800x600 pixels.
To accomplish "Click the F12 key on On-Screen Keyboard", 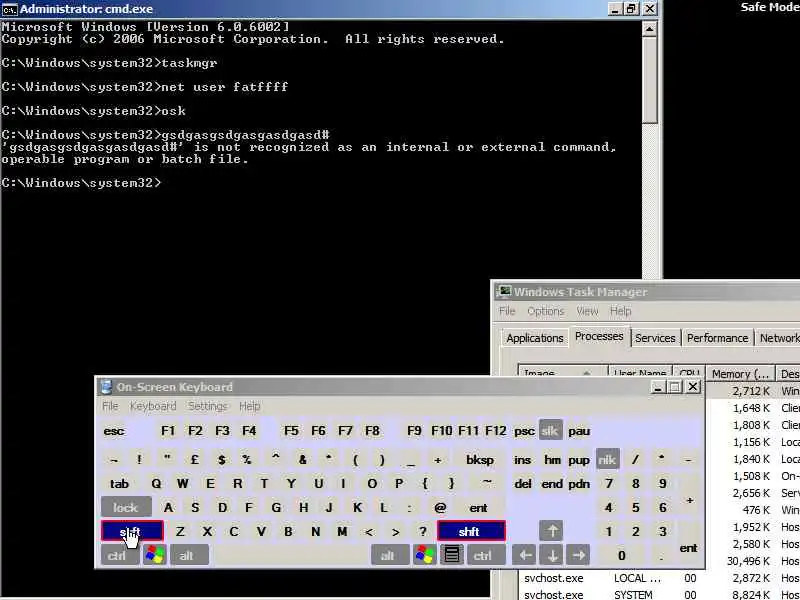I will pos(495,431).
